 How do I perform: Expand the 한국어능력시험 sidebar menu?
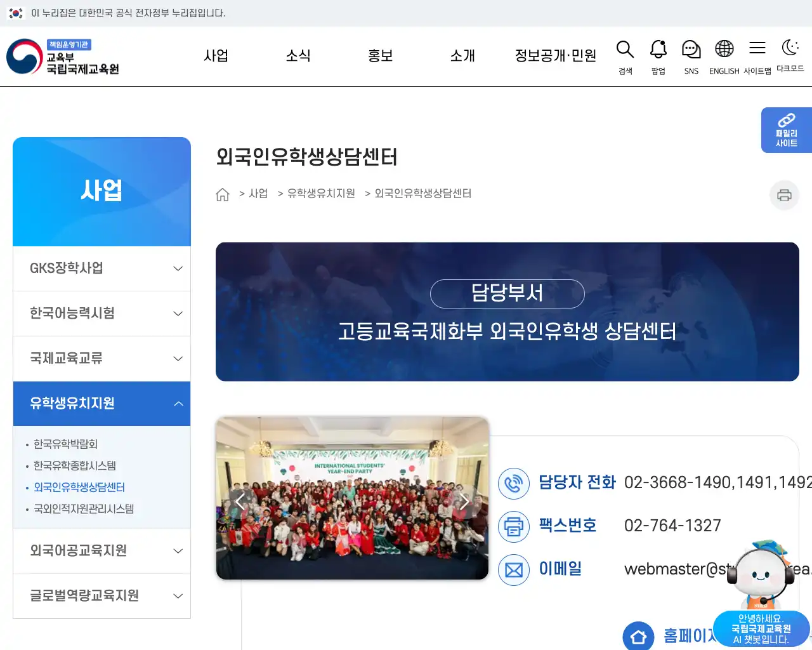[101, 314]
